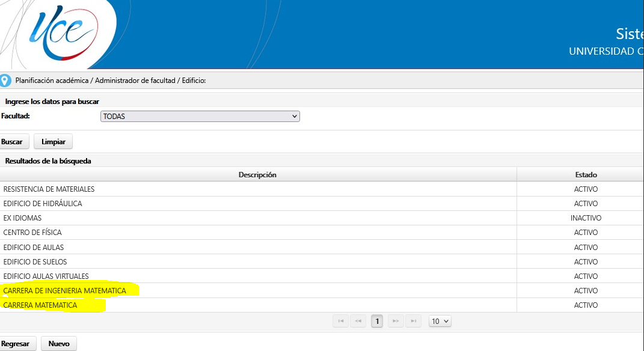Jump to last page of results

click(413, 322)
